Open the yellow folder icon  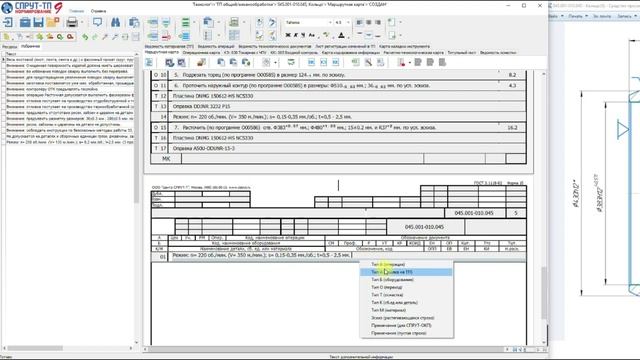pyautogui.click(x=53, y=22)
